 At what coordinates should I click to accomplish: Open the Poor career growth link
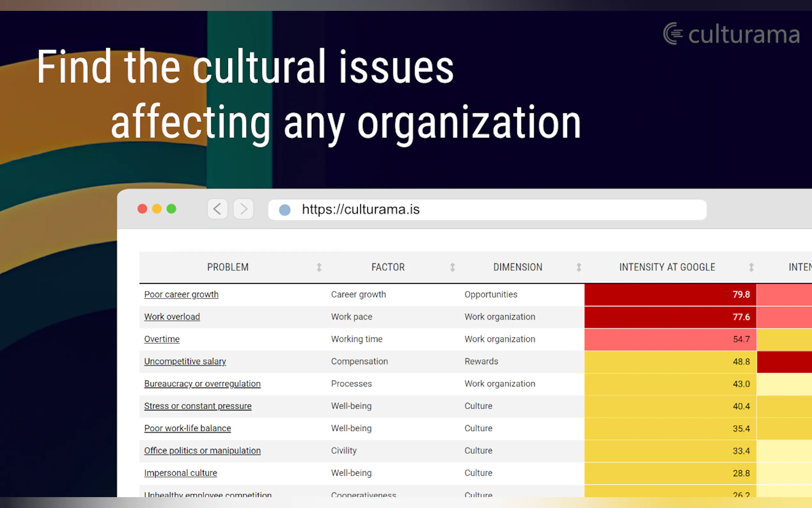(x=181, y=294)
